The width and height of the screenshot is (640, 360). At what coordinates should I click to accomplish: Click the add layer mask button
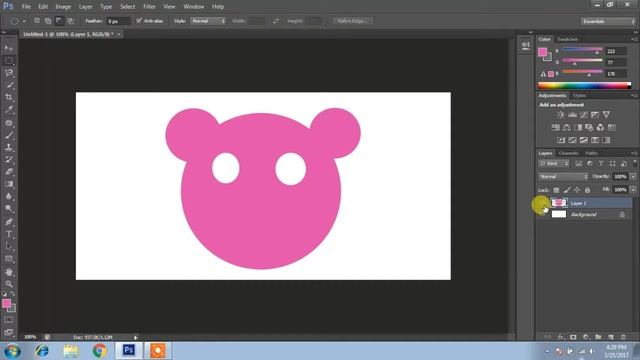573,337
